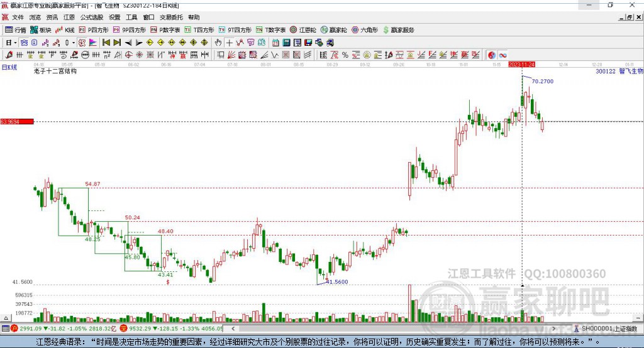Click the 老子十二宫结构 indicator title
Screen dimensions: 644x348
click(x=55, y=71)
